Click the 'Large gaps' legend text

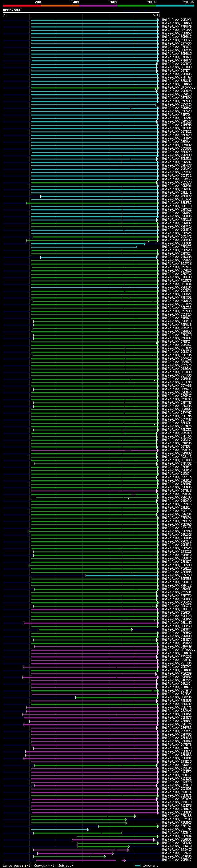[13, 866]
